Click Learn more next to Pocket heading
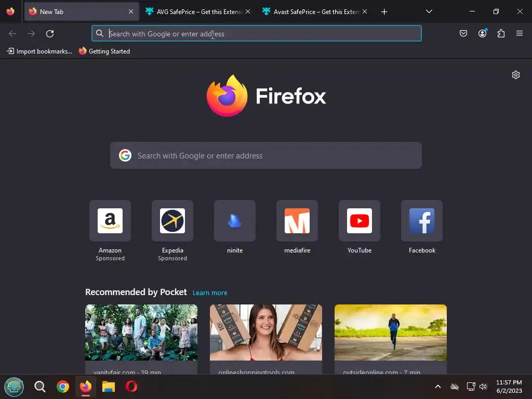Viewport: 532px width, 399px height. click(210, 293)
